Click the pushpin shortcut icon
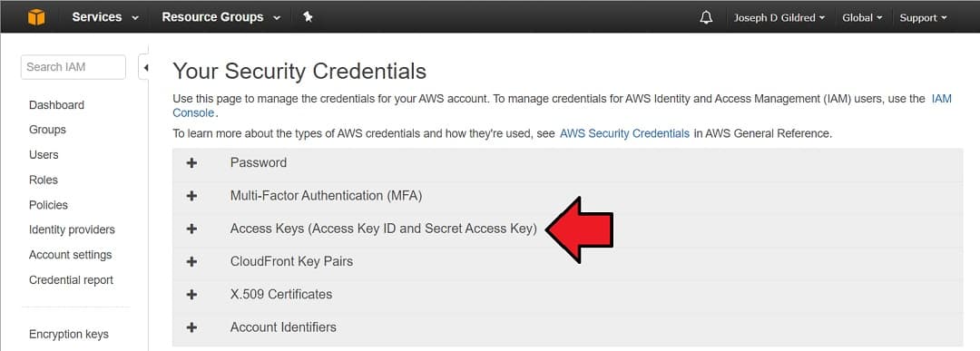The height and width of the screenshot is (351, 980). pos(308,17)
